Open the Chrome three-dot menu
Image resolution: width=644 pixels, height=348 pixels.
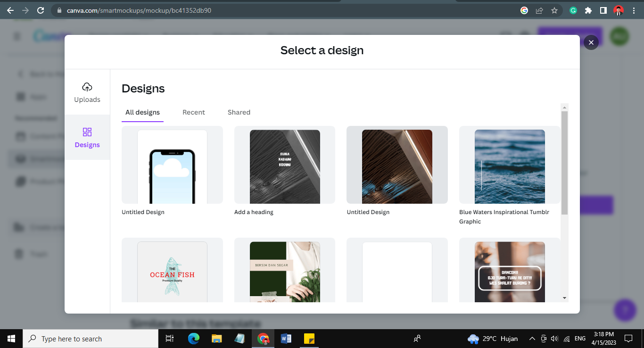(634, 10)
